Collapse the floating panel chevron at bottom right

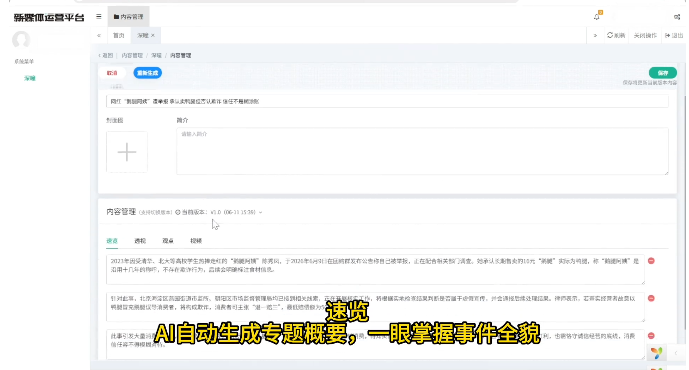[676, 353]
